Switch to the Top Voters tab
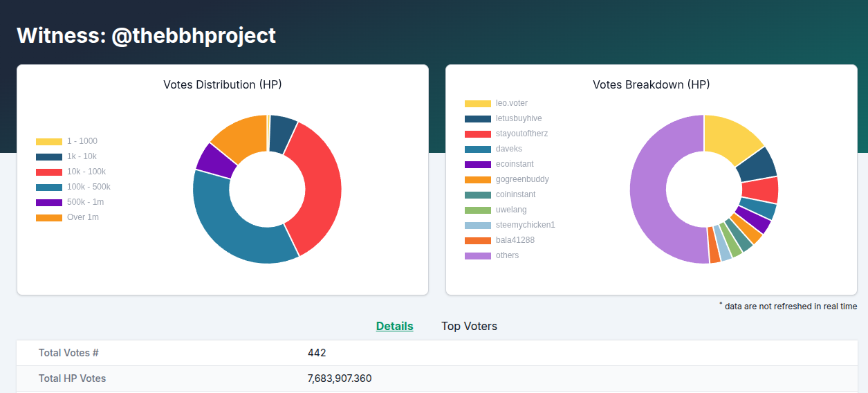868x393 pixels. [x=469, y=326]
